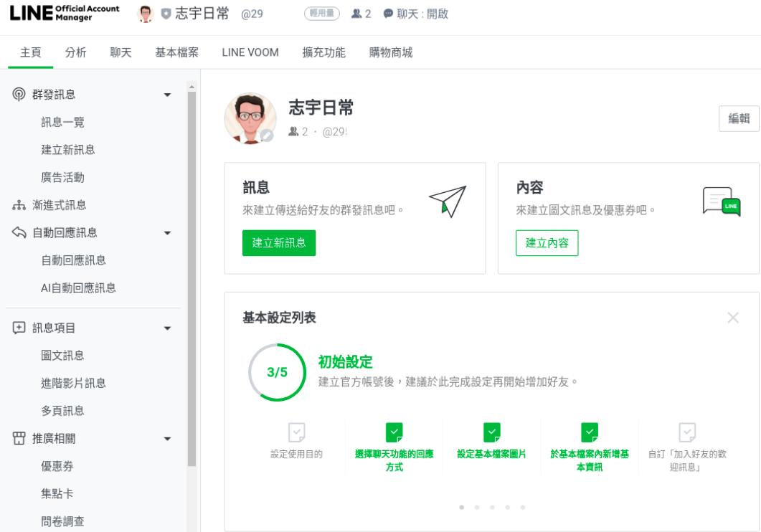Click the 輕用量 plan badge

coord(322,14)
